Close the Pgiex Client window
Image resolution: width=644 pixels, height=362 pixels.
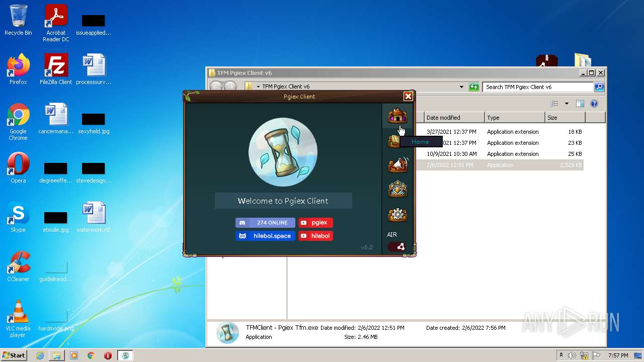coord(408,96)
